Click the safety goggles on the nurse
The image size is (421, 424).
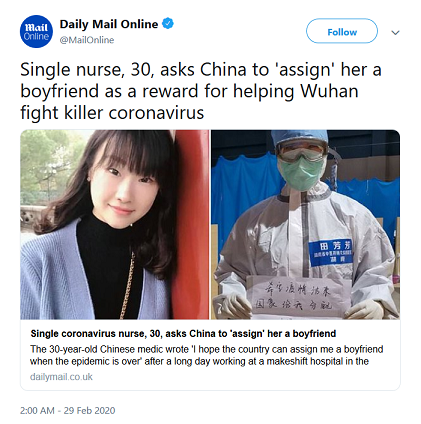pos(301,150)
